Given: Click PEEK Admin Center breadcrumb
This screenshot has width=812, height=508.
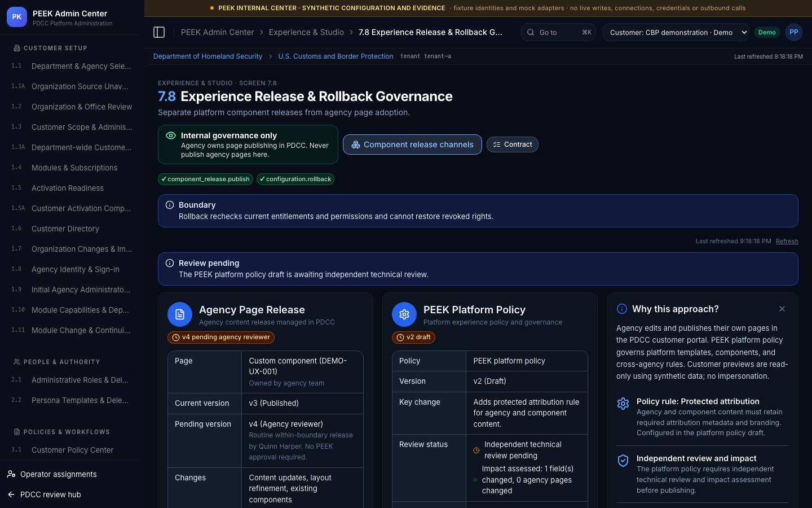Looking at the screenshot, I should (218, 32).
